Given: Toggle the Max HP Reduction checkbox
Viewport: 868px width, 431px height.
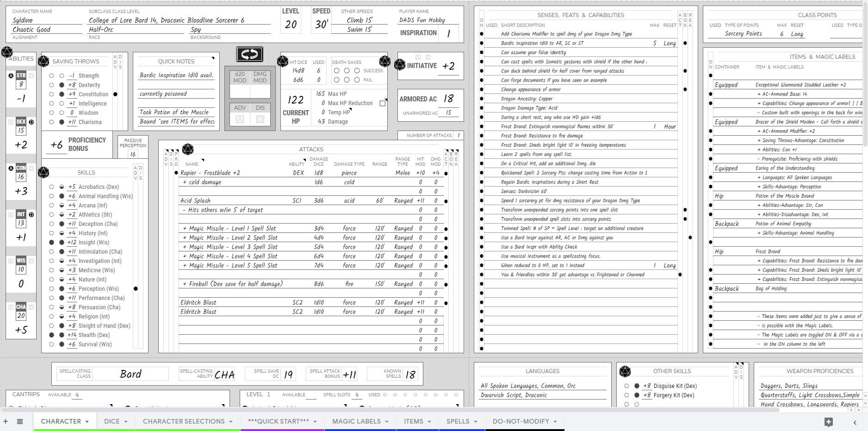Looking at the screenshot, I should pos(383,103).
